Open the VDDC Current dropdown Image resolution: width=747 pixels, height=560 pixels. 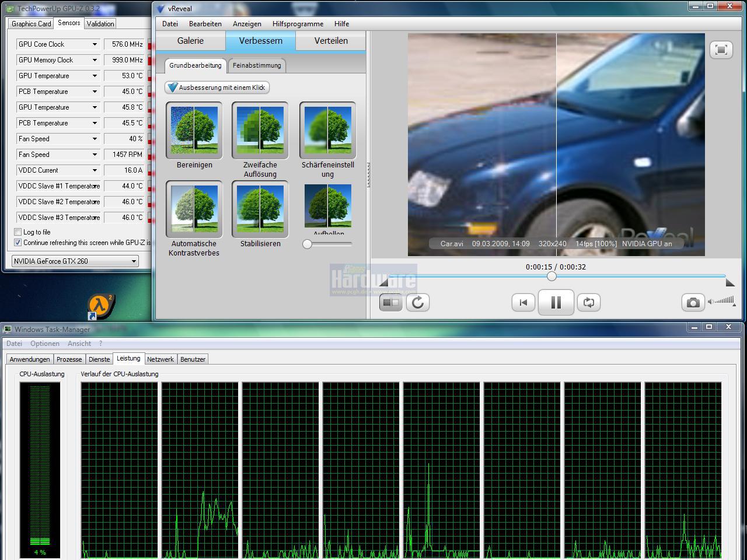95,170
